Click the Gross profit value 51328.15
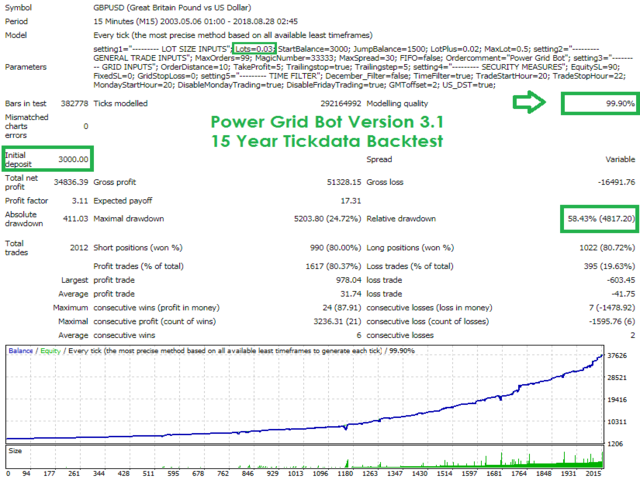Screen dimensions: 640x480 tap(344, 182)
